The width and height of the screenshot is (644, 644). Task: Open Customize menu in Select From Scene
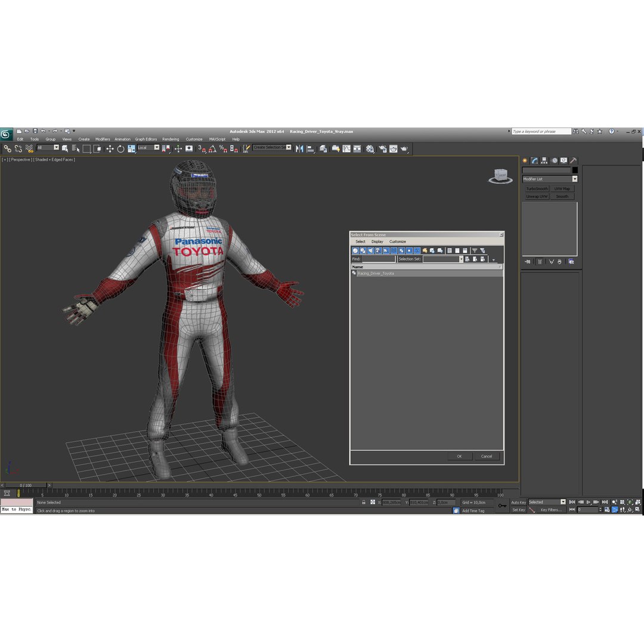click(x=398, y=241)
